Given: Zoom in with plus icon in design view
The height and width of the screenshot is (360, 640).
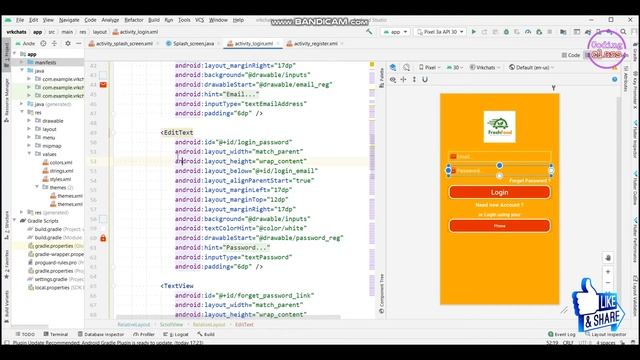Looking at the screenshot, I should tap(608, 271).
